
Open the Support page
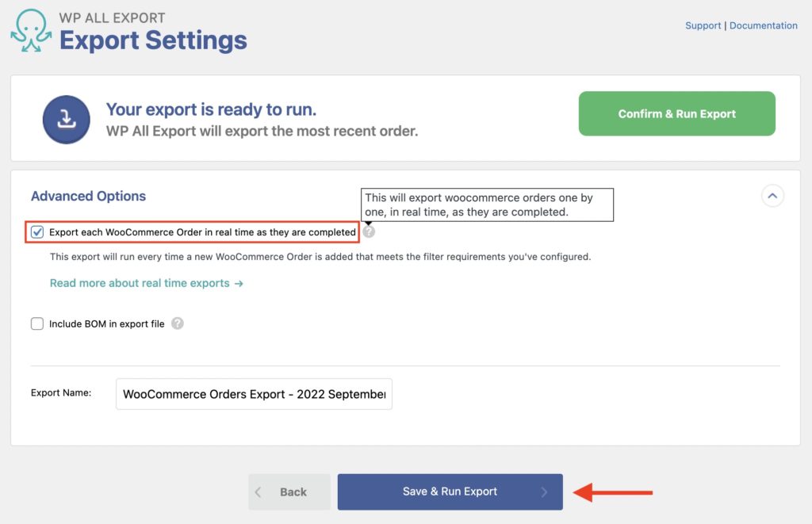pyautogui.click(x=703, y=25)
